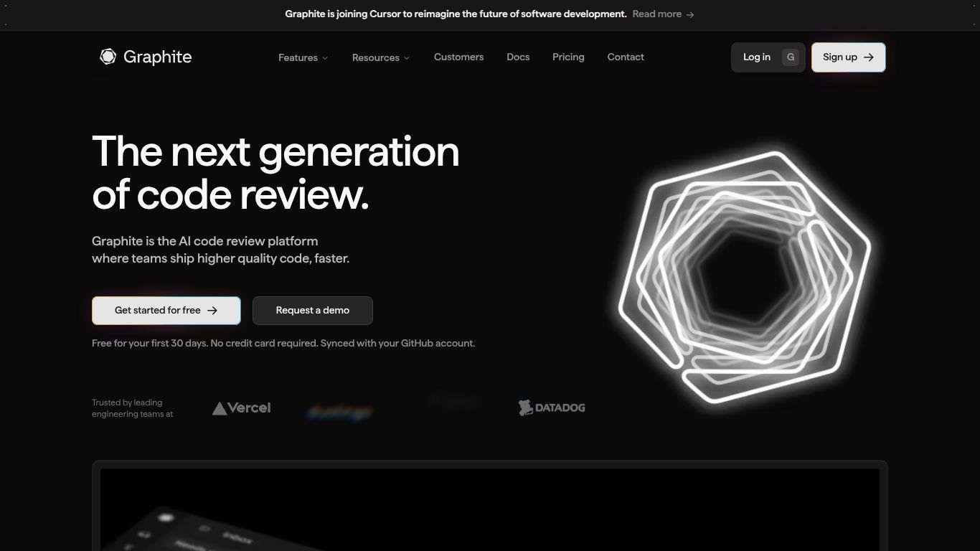Click the Request a demo button
This screenshot has width=980, height=551.
313,311
